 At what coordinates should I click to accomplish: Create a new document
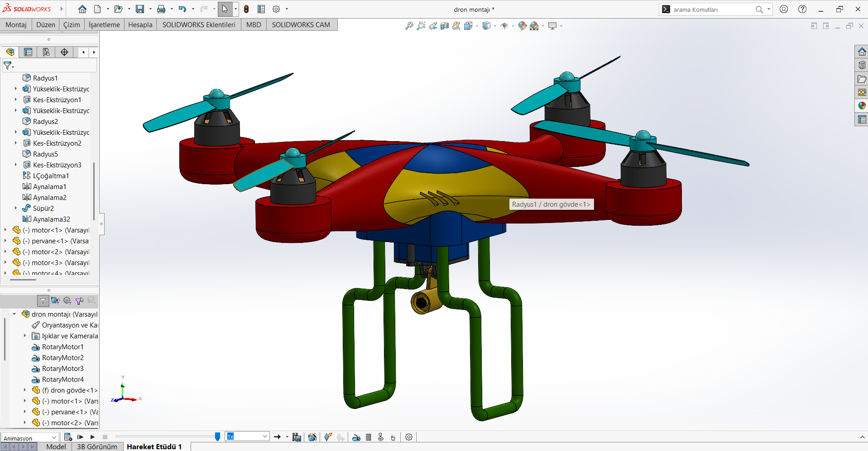pos(97,9)
